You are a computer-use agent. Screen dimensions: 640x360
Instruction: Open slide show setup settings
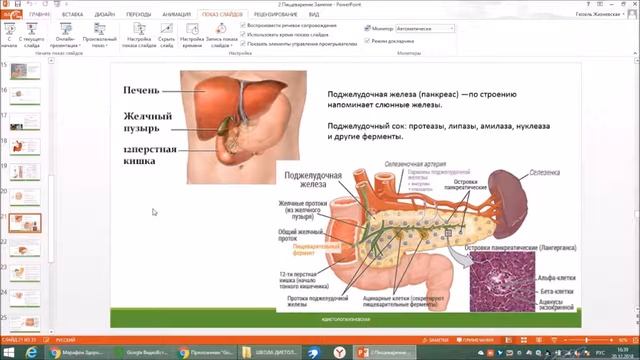click(x=139, y=35)
